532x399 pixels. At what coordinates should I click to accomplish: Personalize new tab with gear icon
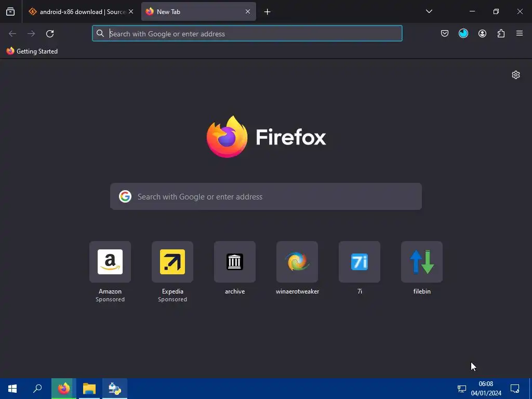(x=516, y=75)
